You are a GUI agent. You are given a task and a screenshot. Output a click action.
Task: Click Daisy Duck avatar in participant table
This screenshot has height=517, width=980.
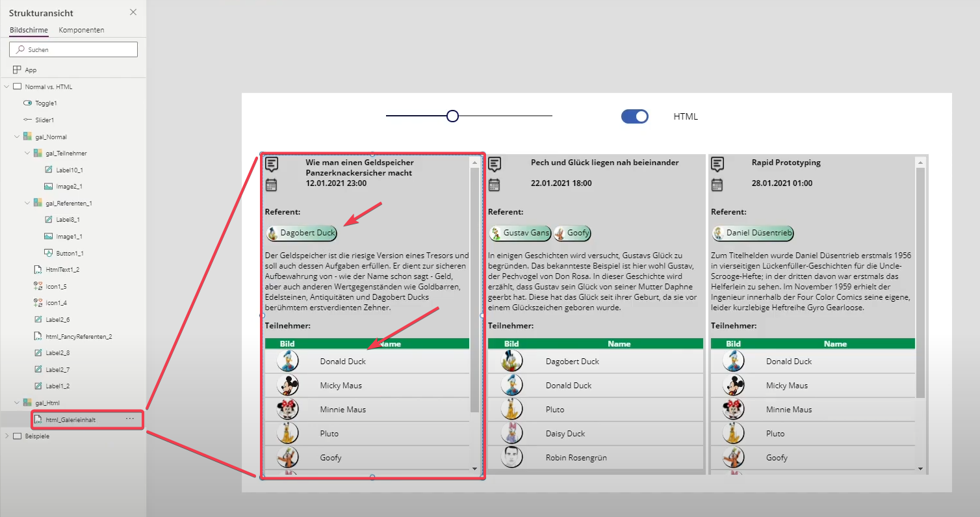[511, 433]
